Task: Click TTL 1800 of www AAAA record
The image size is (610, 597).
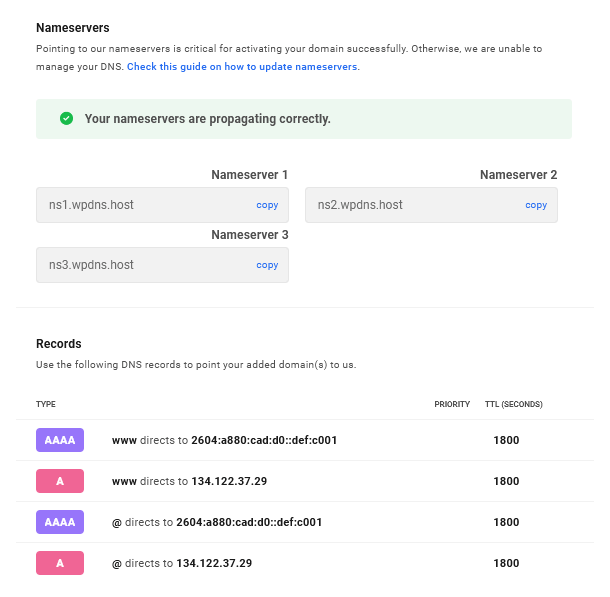Action: pyautogui.click(x=506, y=440)
